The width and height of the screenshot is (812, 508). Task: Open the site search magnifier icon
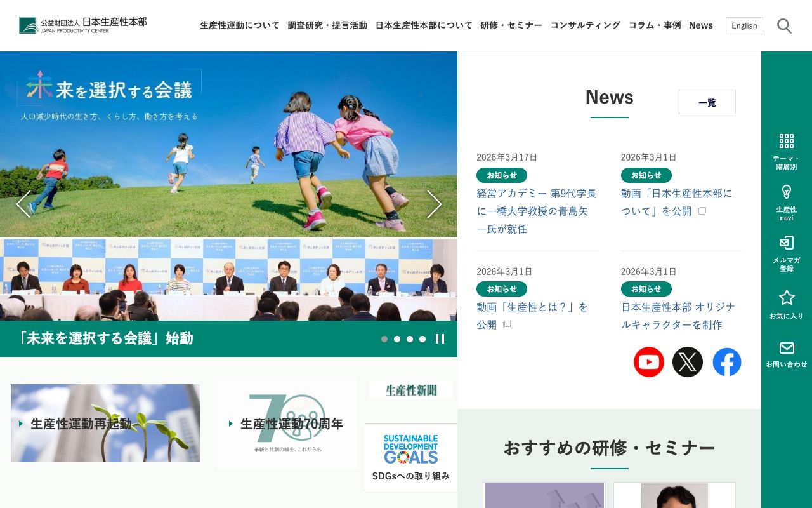(784, 26)
